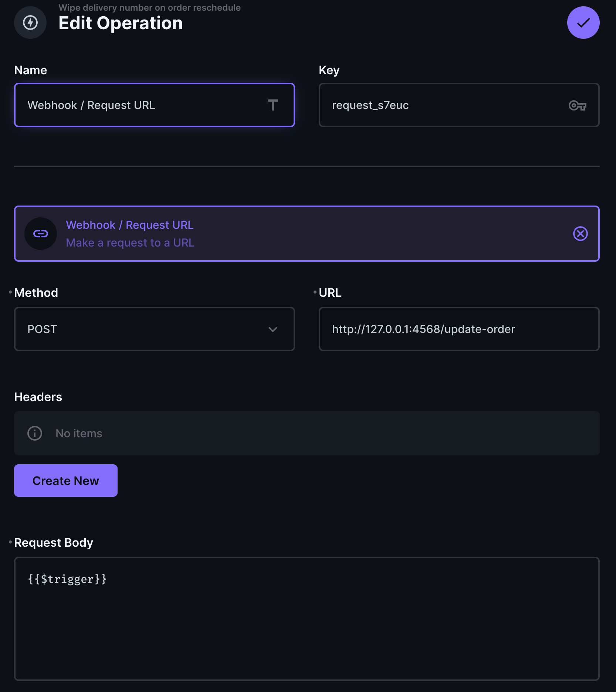
Task: Select the {{$trigger}} text in Request Body
Action: (x=67, y=579)
